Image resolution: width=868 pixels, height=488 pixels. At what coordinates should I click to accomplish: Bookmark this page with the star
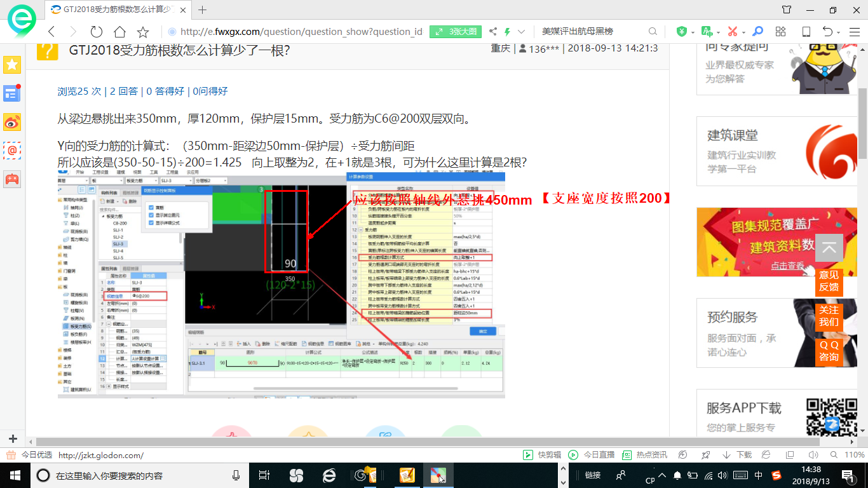coord(143,32)
